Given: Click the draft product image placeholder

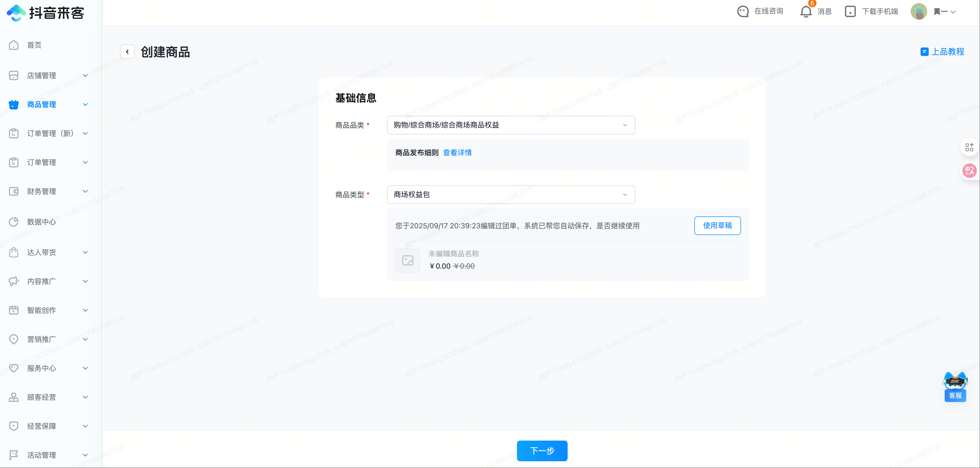Looking at the screenshot, I should point(407,260).
